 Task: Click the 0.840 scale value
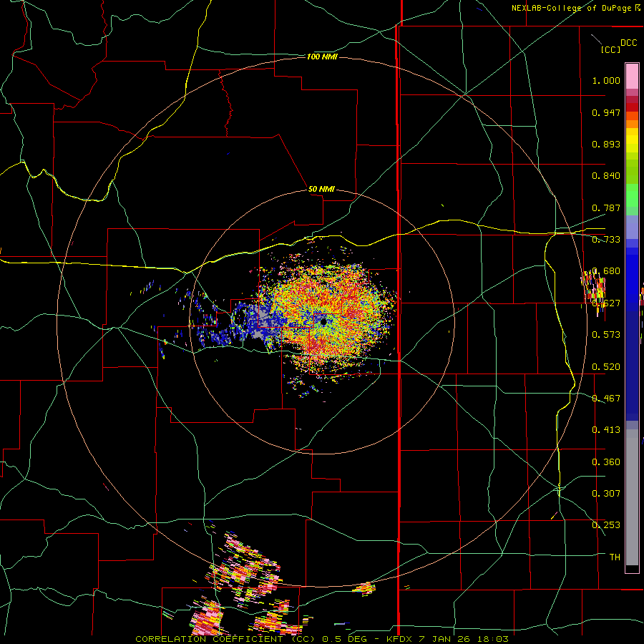606,176
